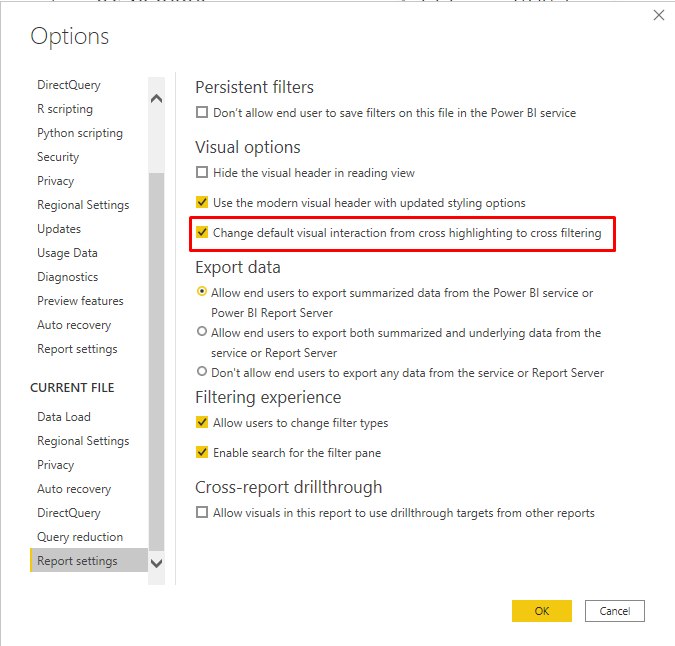Open Data Load under Current File
The width and height of the screenshot is (675, 646).
click(x=64, y=417)
